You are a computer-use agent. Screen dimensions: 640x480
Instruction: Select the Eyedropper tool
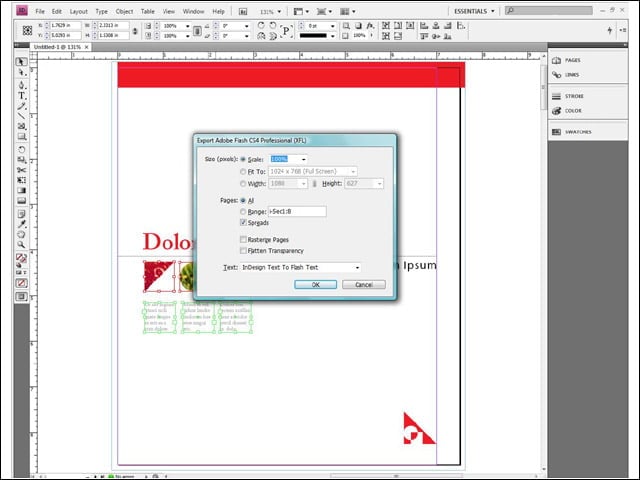21,224
